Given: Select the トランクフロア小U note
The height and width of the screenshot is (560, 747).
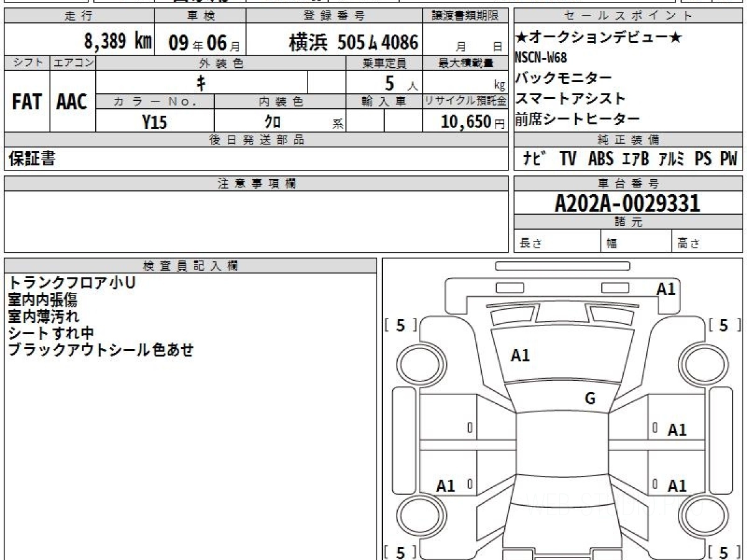Looking at the screenshot, I should pyautogui.click(x=72, y=282).
